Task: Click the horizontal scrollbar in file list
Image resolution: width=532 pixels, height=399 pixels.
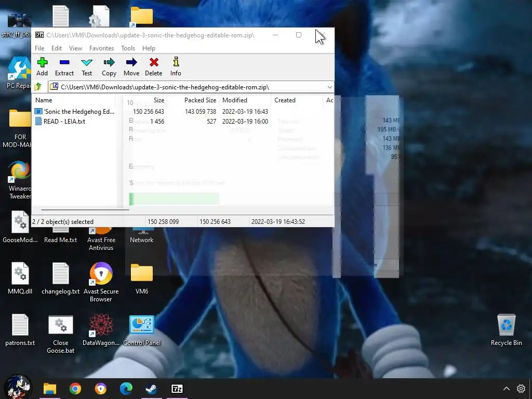Action: 85,210
